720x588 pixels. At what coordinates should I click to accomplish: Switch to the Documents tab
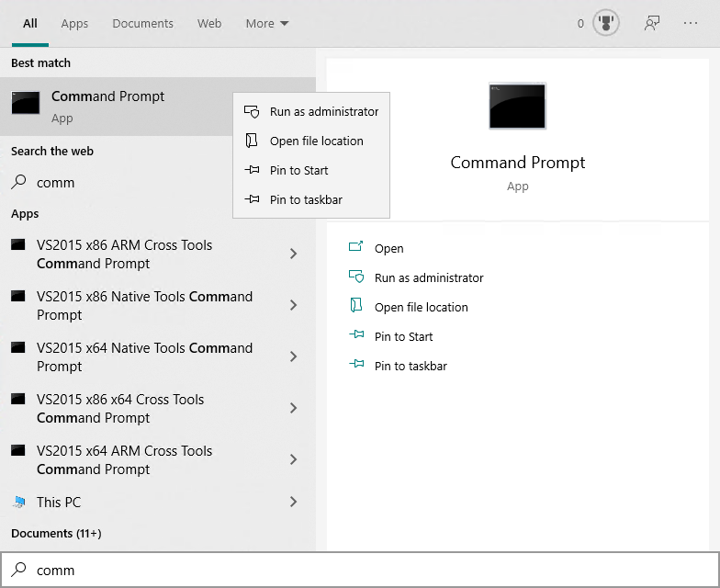(x=142, y=24)
